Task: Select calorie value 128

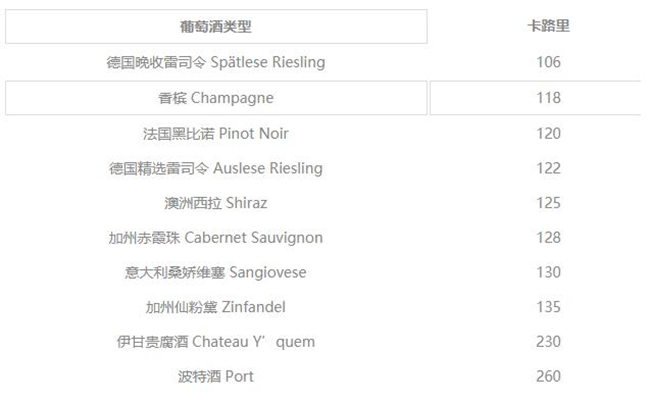Action: pos(548,238)
